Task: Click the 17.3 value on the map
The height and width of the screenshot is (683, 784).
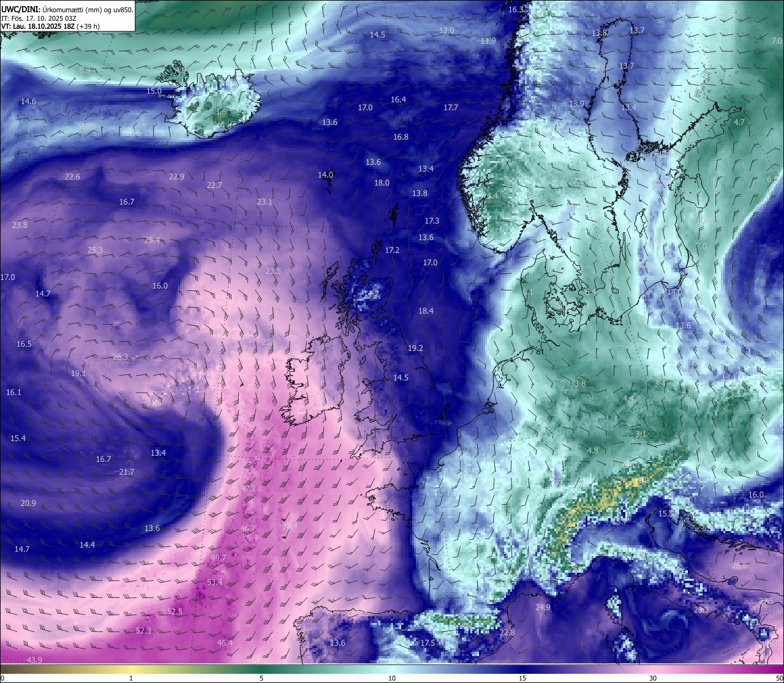Action: point(432,221)
